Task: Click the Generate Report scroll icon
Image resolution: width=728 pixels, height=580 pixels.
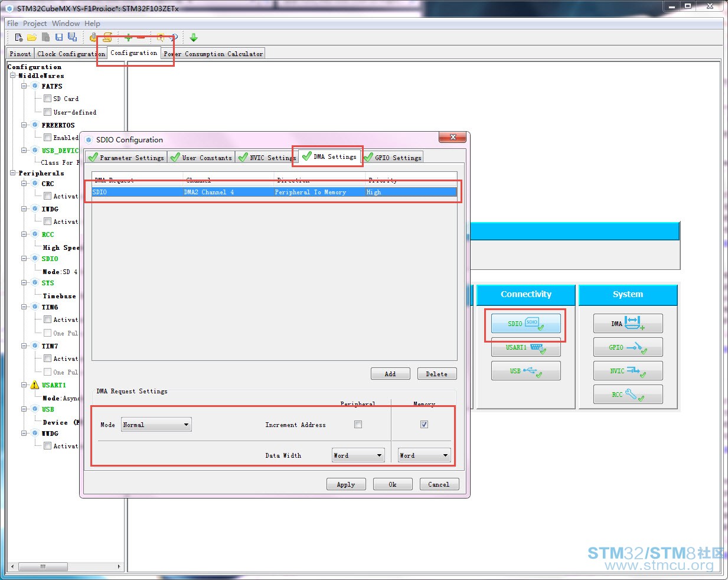Action: 107,38
